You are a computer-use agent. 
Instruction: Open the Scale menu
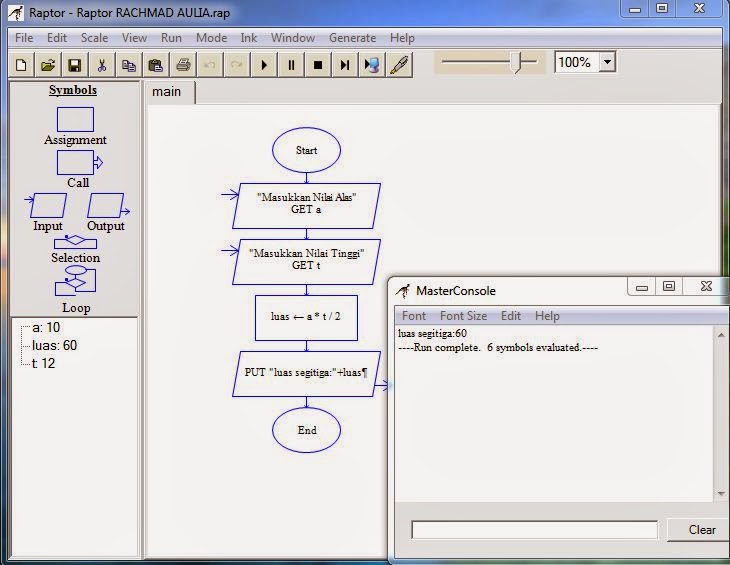[x=95, y=38]
